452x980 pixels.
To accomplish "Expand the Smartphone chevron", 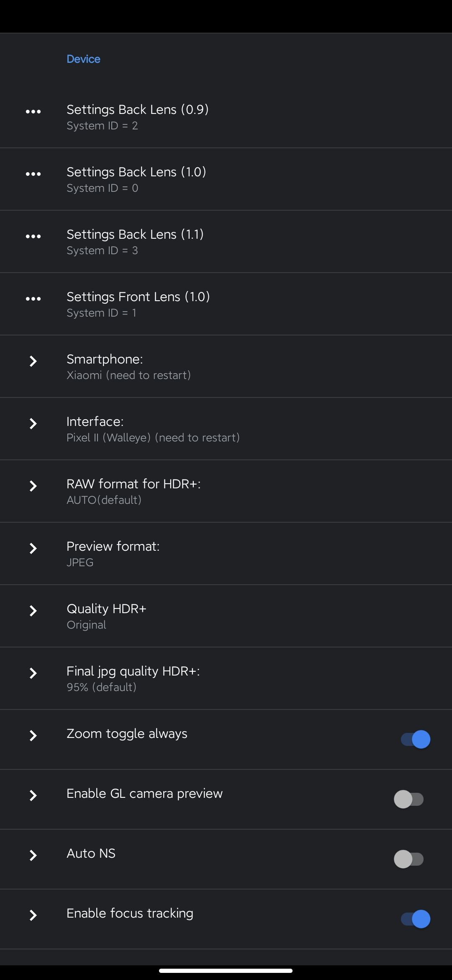I will pos(33,361).
